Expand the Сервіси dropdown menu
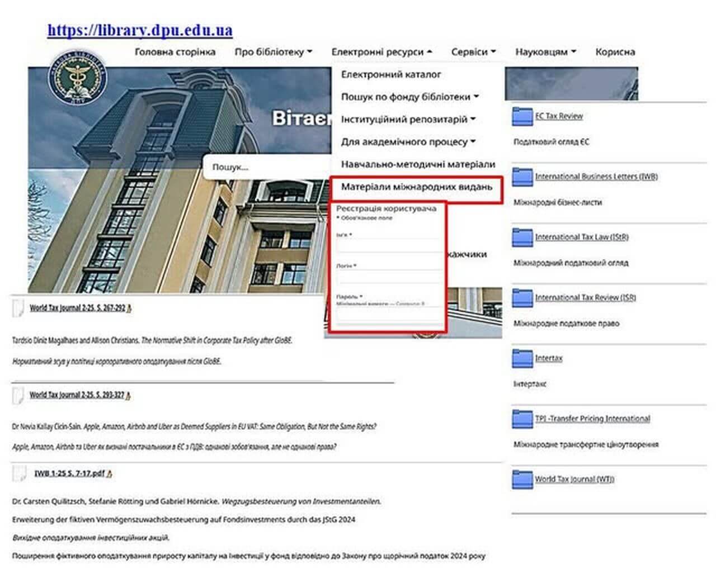 click(x=473, y=52)
